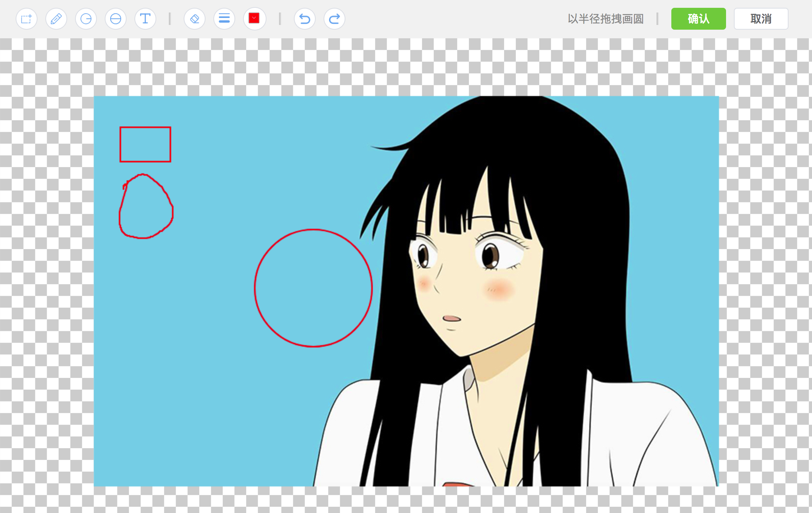Choose the radius circle drawing tool
Image resolution: width=812 pixels, height=513 pixels.
(x=86, y=19)
